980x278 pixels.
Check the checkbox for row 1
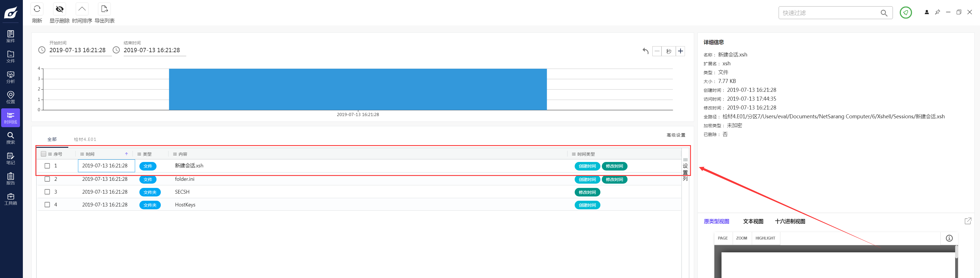click(47, 166)
